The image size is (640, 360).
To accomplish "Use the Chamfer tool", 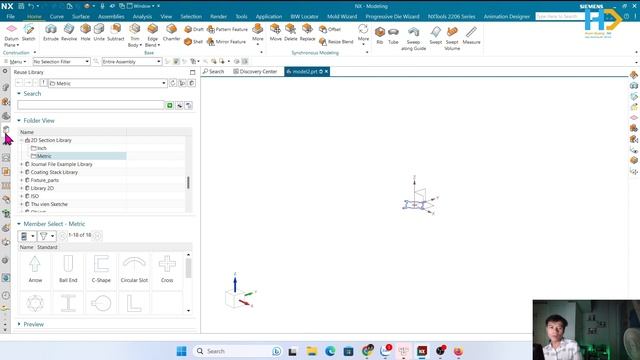I will [x=171, y=33].
